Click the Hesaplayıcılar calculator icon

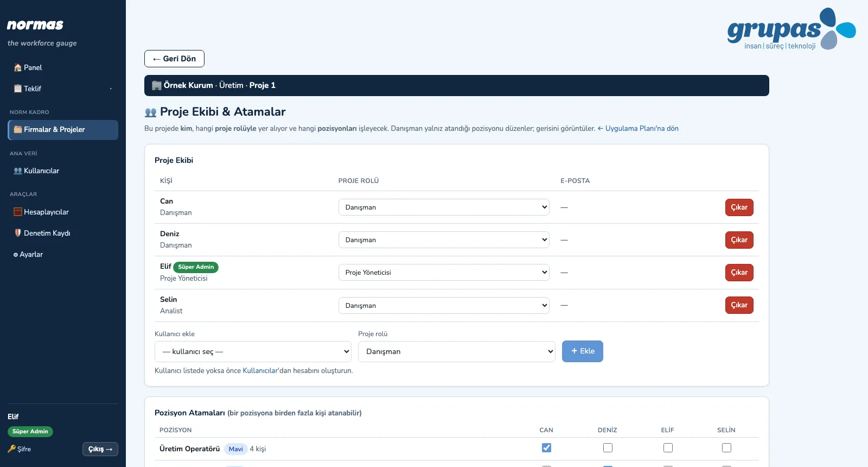[x=18, y=212]
